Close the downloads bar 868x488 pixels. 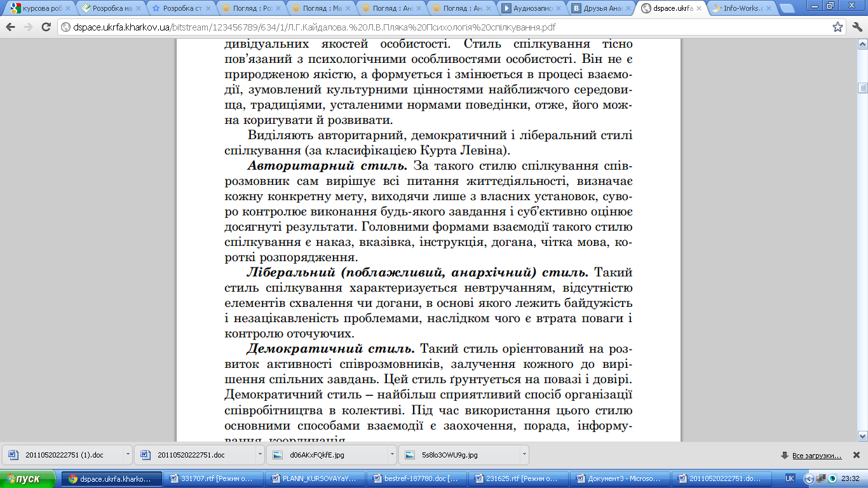click(856, 455)
